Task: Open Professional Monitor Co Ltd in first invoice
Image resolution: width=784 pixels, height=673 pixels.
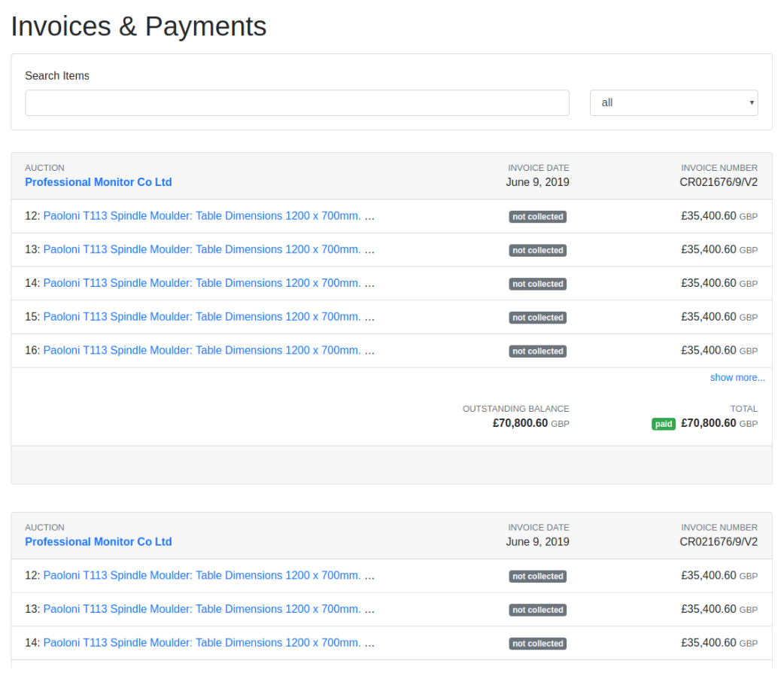Action: tap(99, 182)
